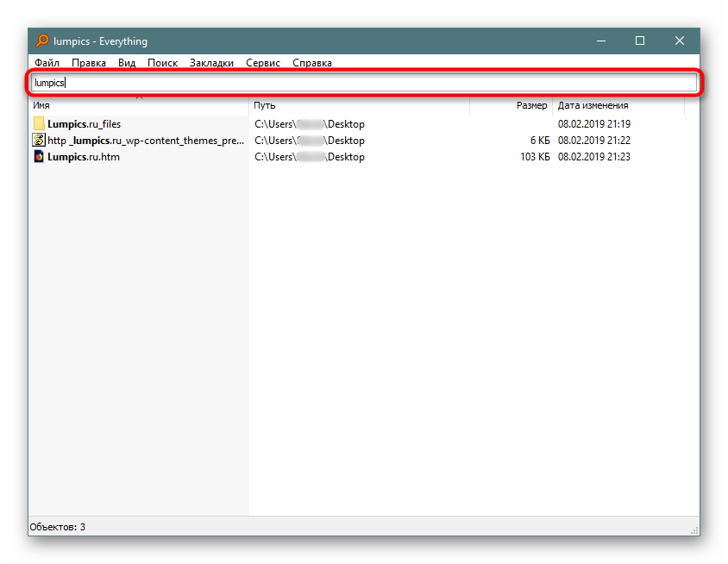Screen dimensions: 728x564
Task: Open the Сервис menu
Action: 263,63
